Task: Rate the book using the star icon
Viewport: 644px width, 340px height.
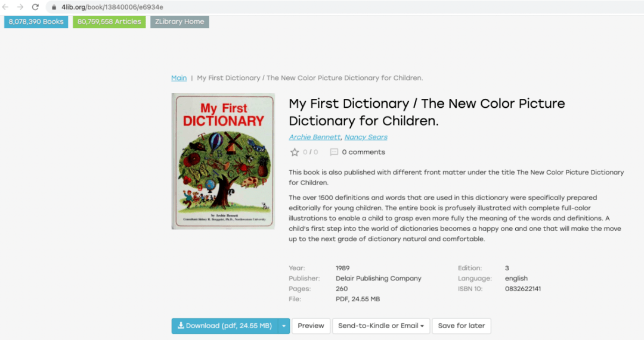Action: (295, 152)
